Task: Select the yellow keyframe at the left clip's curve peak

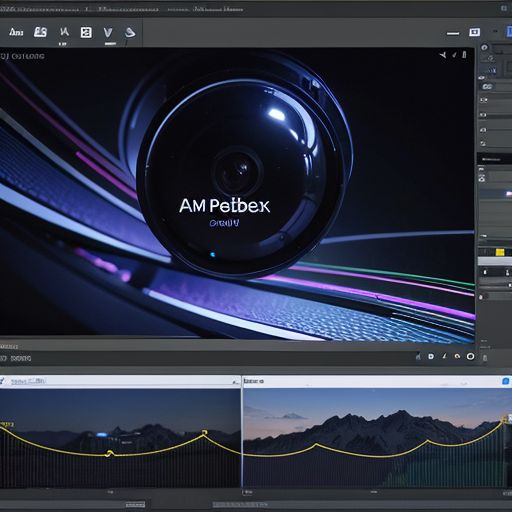Action: pos(205,433)
